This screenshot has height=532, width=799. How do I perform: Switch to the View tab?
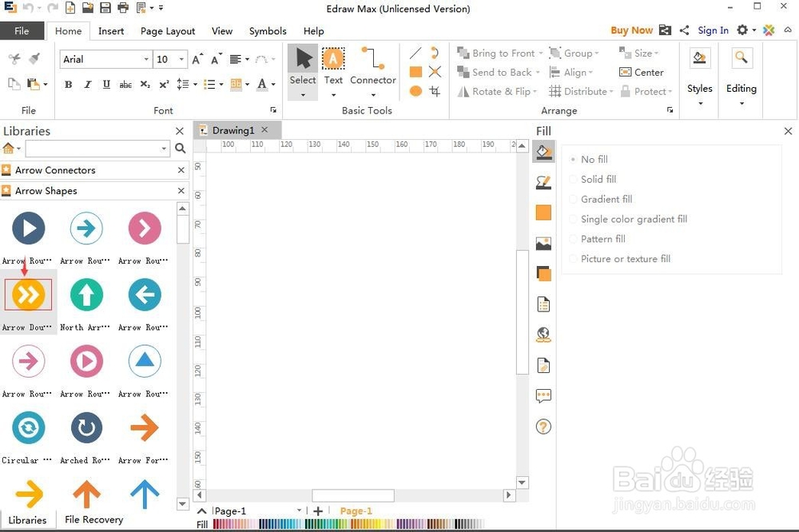click(222, 31)
